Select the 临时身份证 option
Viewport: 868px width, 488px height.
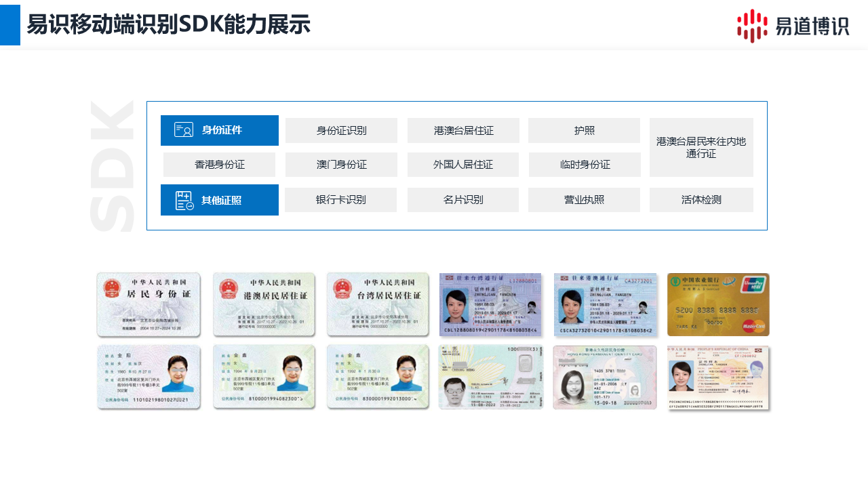coord(585,165)
